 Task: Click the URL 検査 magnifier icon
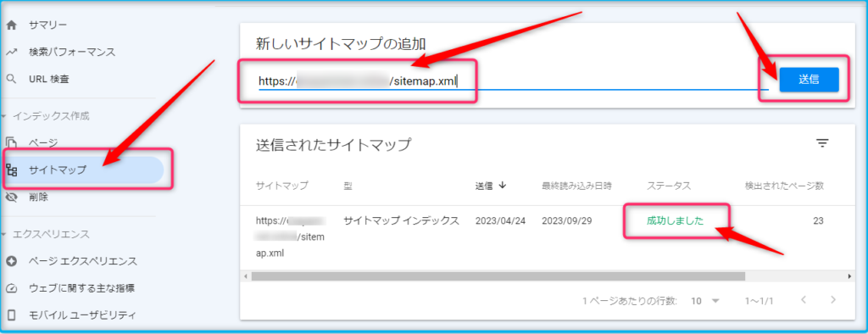[11, 79]
